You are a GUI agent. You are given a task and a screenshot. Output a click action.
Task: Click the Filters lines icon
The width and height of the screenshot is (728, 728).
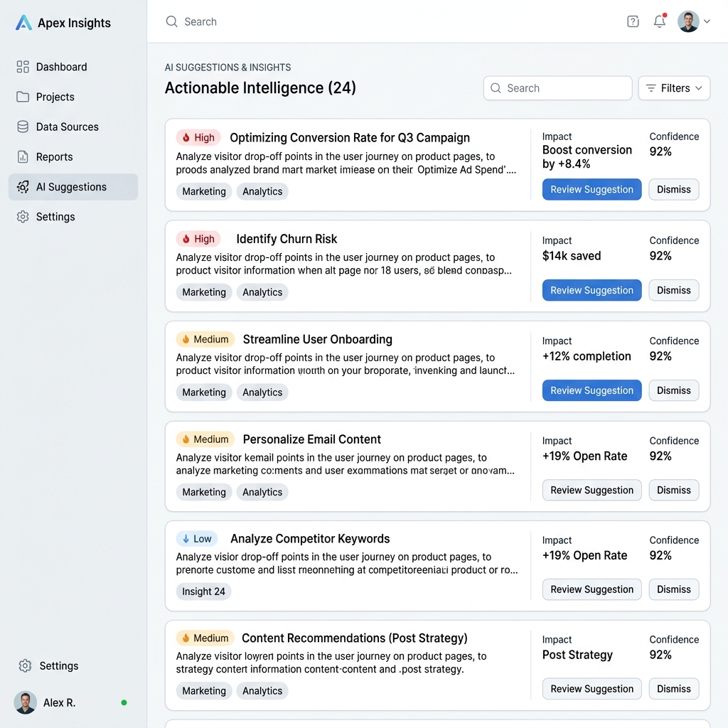(x=651, y=88)
